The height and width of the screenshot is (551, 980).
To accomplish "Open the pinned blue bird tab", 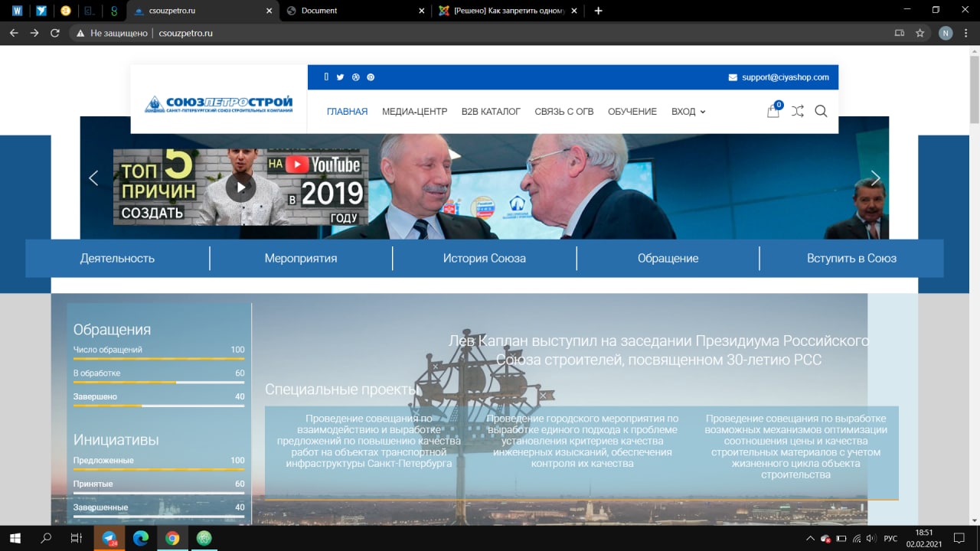I will 41,11.
